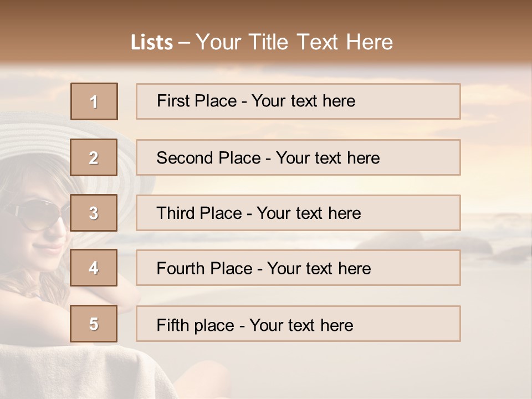
Task: Select the Fifth place text box
Action: click(298, 324)
